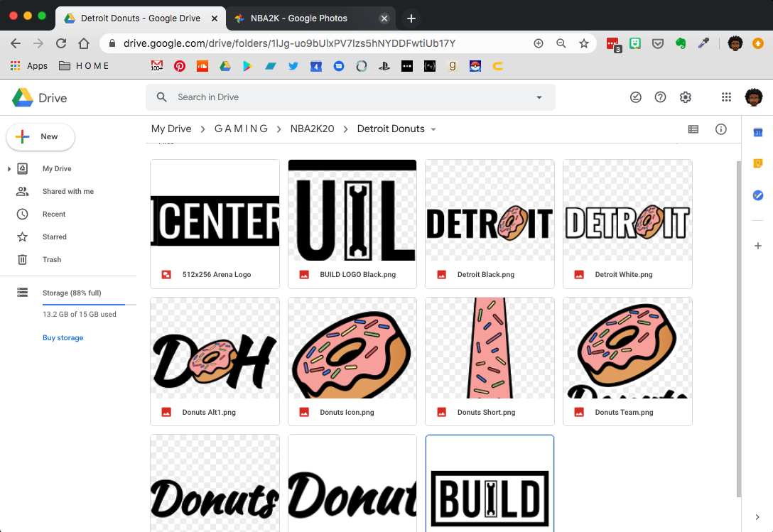Open SoundCloud bookmark
This screenshot has width=773, height=532.
202,65
